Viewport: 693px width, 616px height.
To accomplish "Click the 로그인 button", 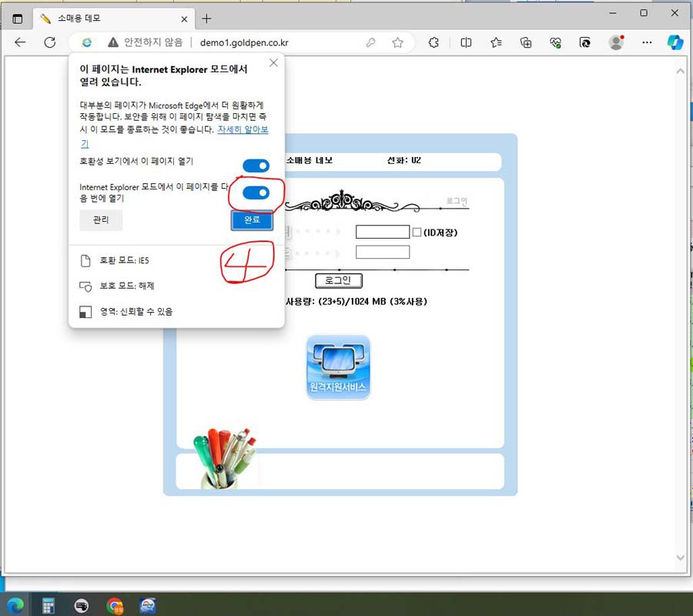I will pyautogui.click(x=339, y=280).
